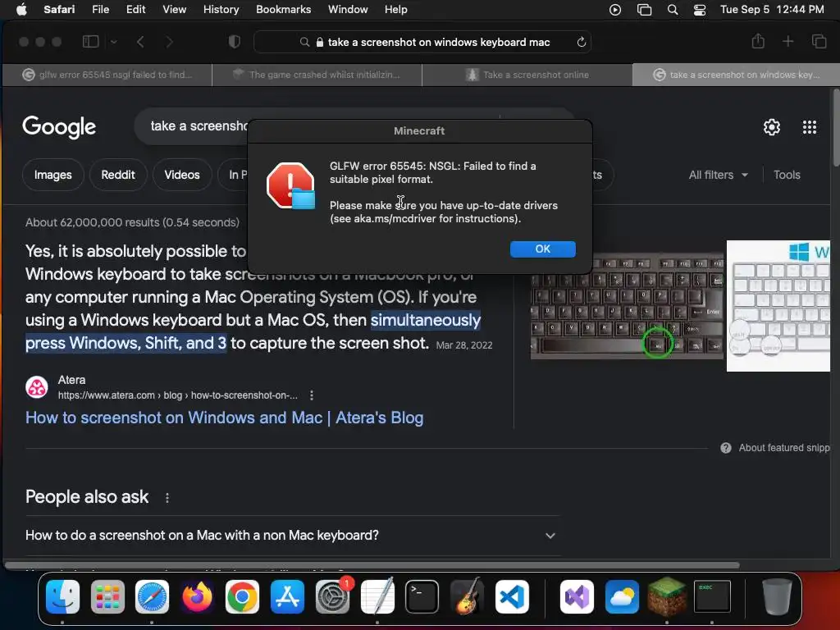Launch Firefox from the Dock
The width and height of the screenshot is (840, 630).
click(x=197, y=596)
